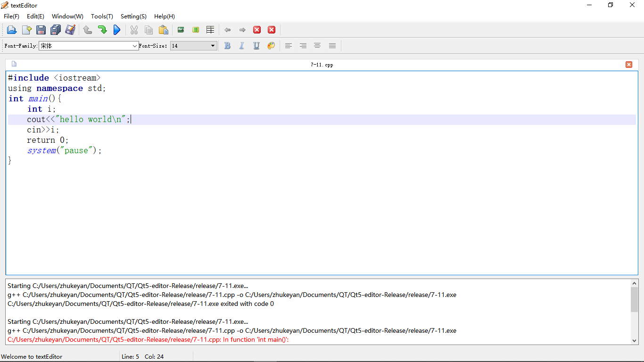644x362 pixels.
Task: Open the Help(H) menu
Action: (165, 16)
